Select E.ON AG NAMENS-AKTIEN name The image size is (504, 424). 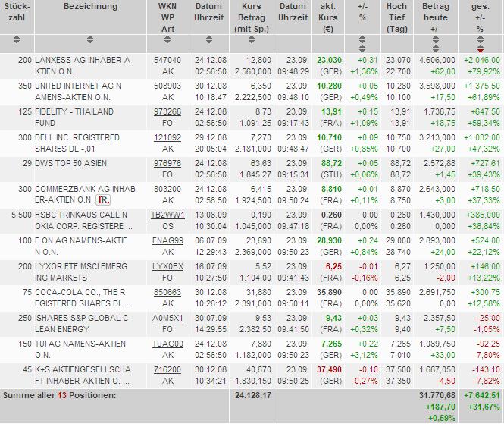click(81, 246)
